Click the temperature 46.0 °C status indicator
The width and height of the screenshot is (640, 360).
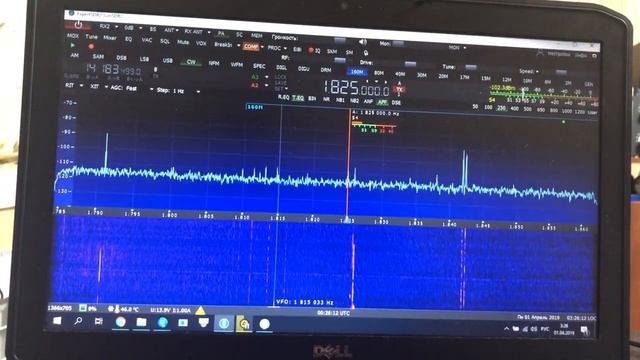click(124, 309)
